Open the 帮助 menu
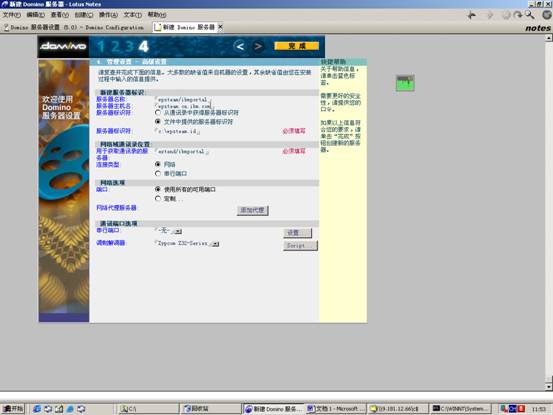Screen dimensions: 553x415 [x=157, y=15]
